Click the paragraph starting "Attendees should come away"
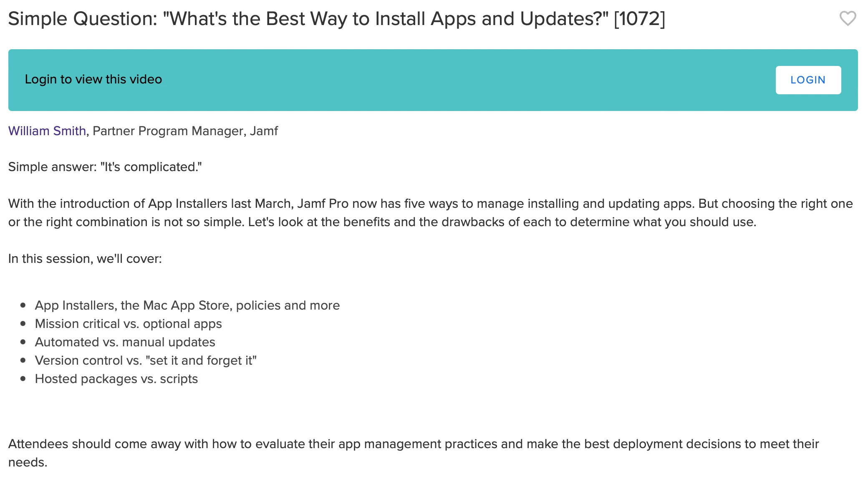868x479 pixels. tap(414, 453)
